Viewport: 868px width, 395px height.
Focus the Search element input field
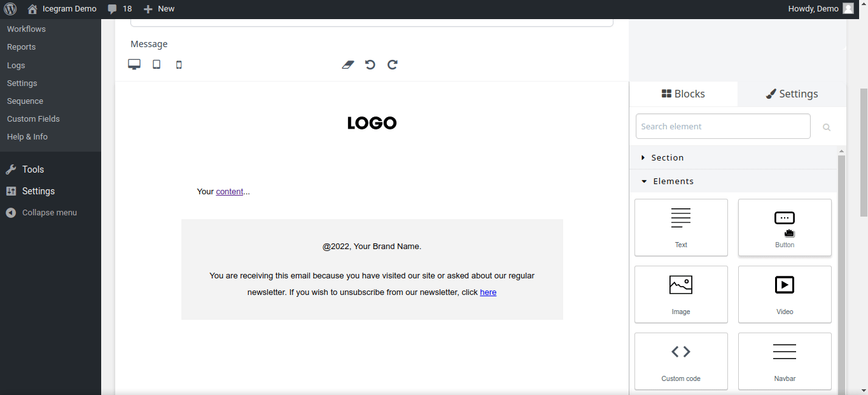pos(723,126)
